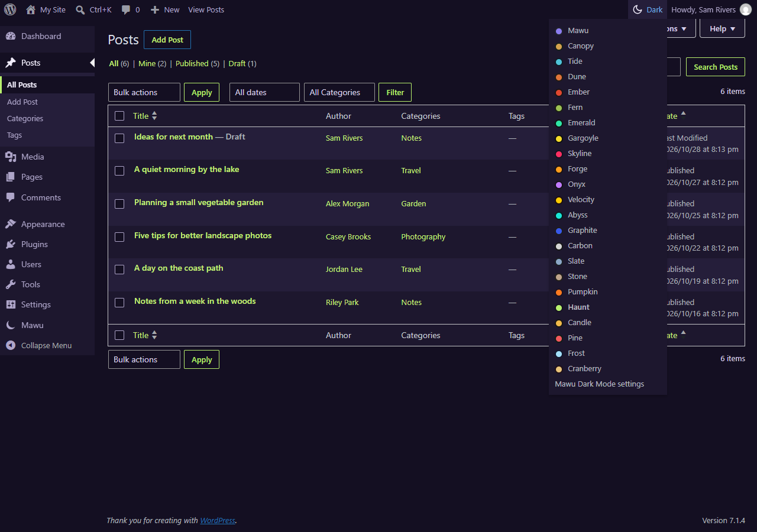Click the Filter button

(395, 92)
